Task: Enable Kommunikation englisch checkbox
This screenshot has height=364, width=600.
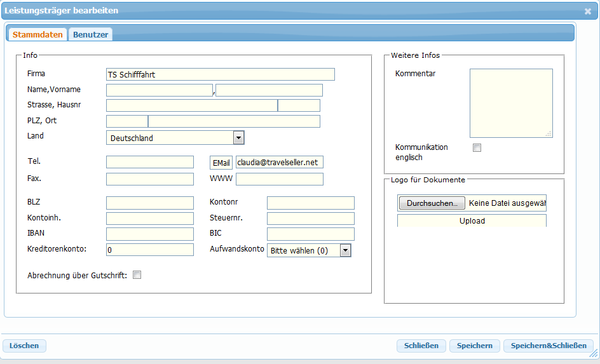Action: coord(477,148)
